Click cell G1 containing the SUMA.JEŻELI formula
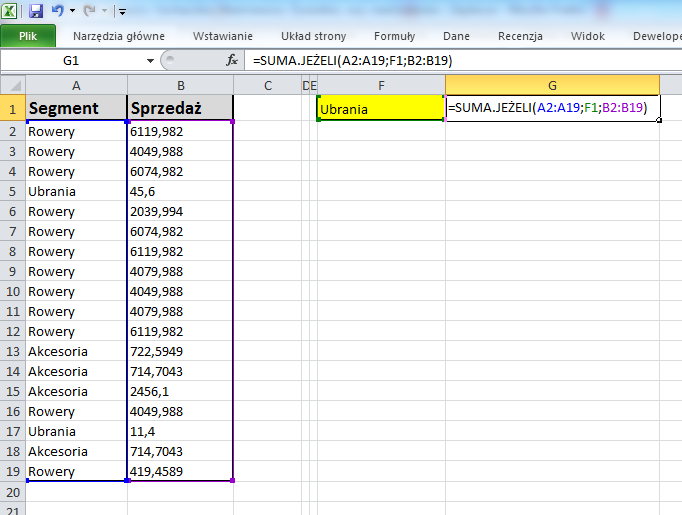This screenshot has width=682, height=515. [x=552, y=108]
